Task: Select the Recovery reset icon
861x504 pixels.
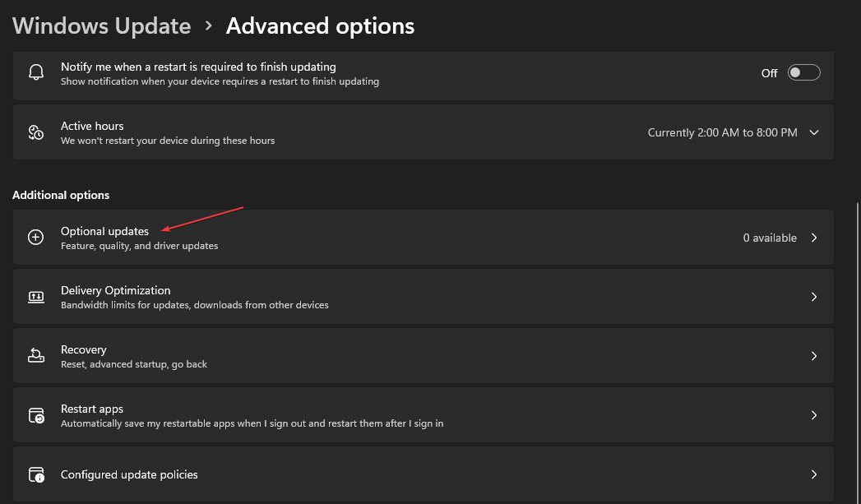Action: click(35, 355)
